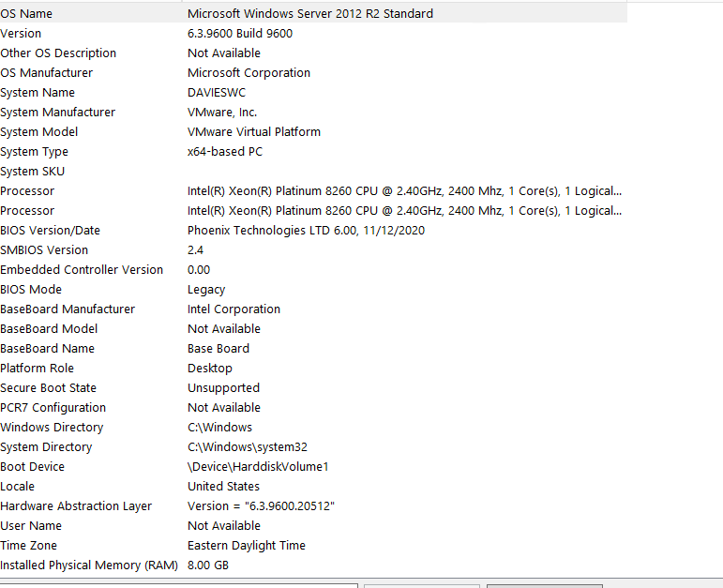Click Windows Directory C:\Windows row
The image size is (723, 588).
(313, 427)
